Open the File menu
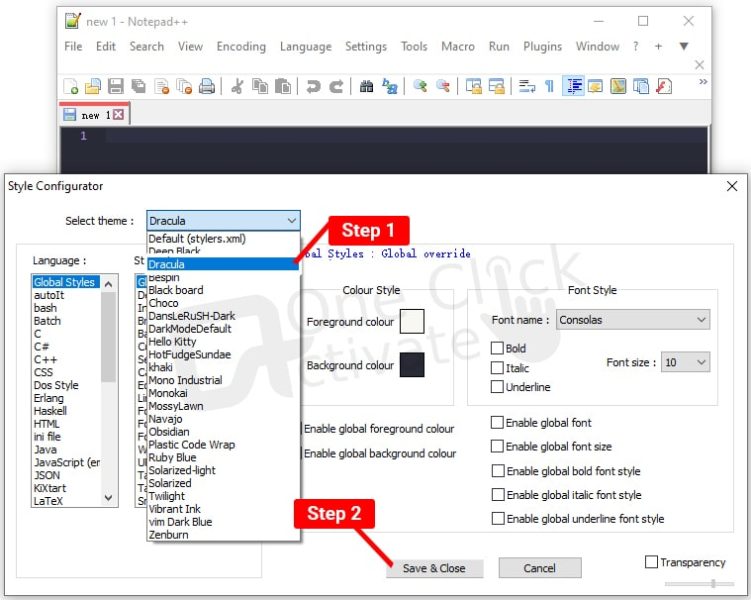 click(x=73, y=46)
